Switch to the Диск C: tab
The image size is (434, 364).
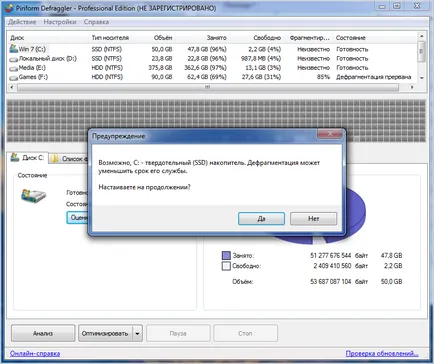tap(28, 158)
